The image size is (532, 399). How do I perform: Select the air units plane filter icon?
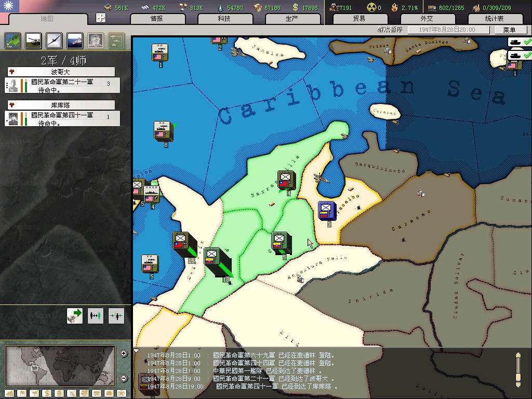pos(54,40)
